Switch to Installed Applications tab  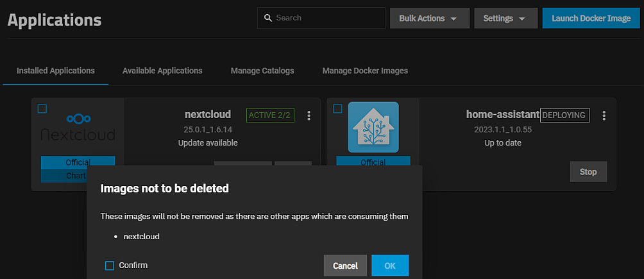click(x=56, y=71)
